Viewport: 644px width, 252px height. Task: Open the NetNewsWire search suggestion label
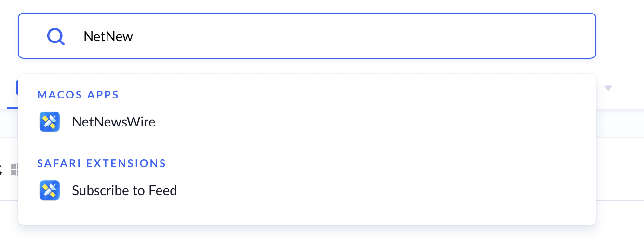(x=114, y=122)
